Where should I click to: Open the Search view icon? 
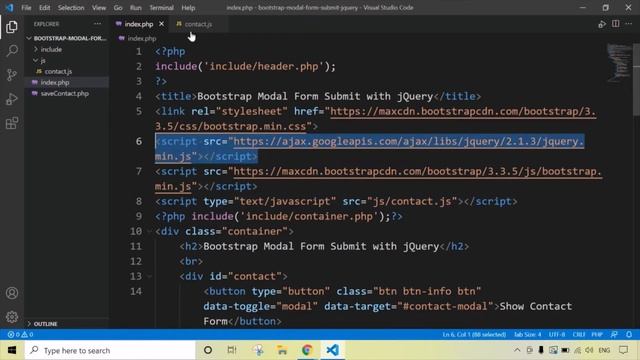click(x=12, y=51)
